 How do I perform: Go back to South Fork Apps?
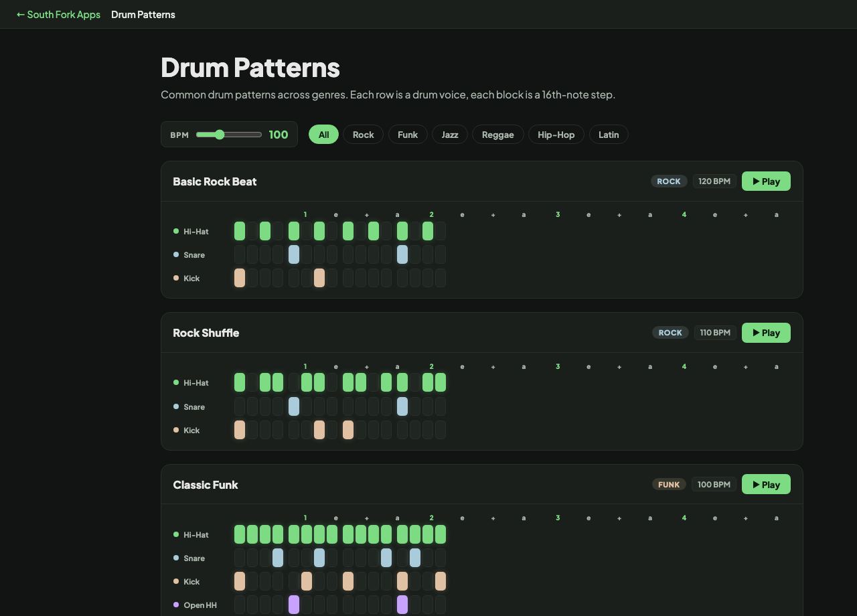[x=58, y=14]
